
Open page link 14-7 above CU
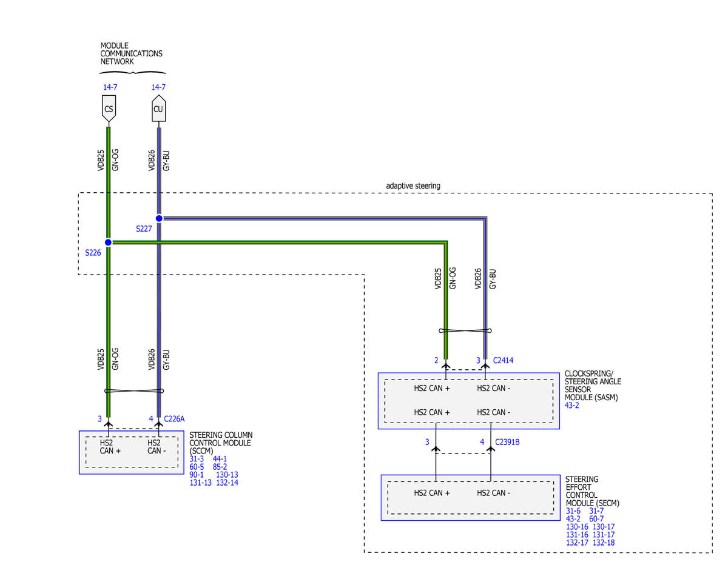pyautogui.click(x=158, y=87)
